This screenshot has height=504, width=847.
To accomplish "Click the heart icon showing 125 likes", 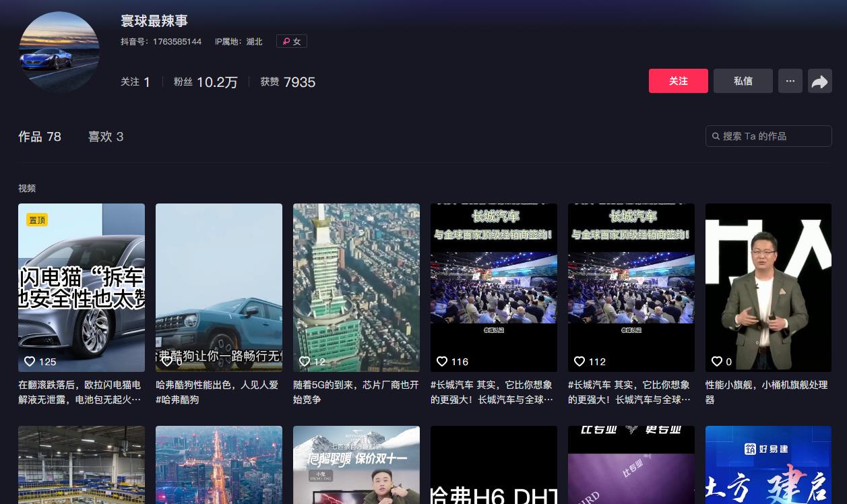I will coord(30,361).
